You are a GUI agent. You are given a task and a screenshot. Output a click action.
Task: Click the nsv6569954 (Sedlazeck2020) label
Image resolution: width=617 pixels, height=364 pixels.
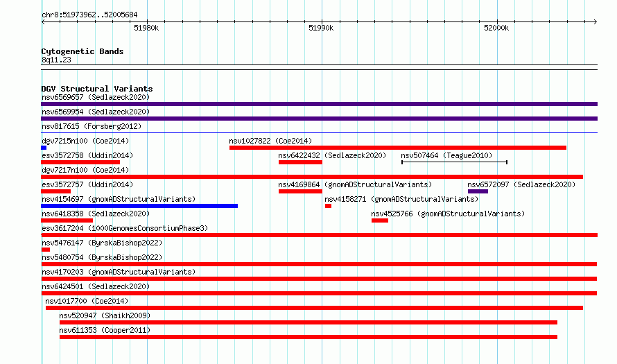[96, 112]
